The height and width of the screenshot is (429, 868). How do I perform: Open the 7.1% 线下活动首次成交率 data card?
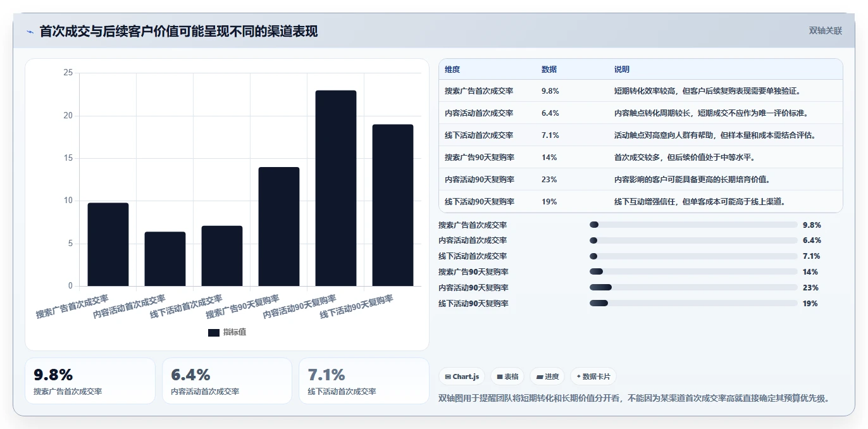[364, 381]
